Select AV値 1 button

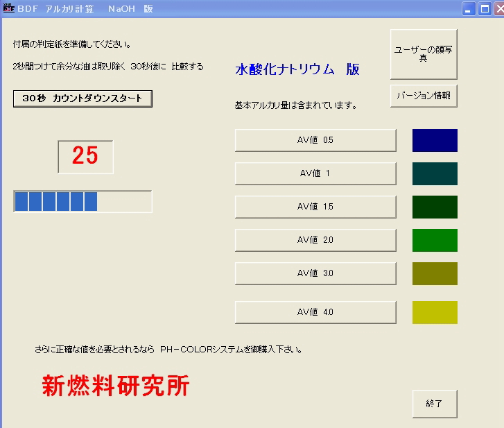coord(315,173)
